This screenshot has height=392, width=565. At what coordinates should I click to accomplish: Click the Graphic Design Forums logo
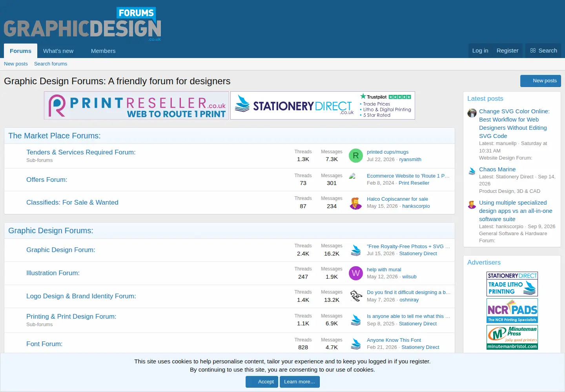click(82, 24)
